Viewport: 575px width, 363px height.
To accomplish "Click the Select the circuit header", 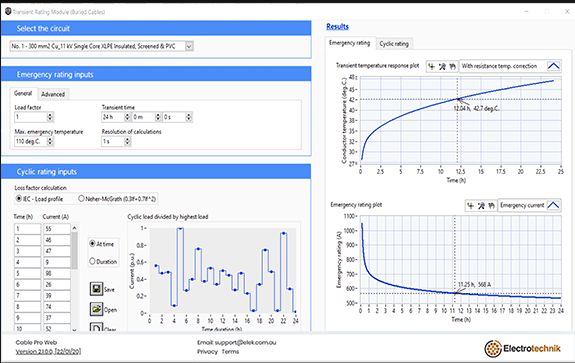I will click(156, 28).
